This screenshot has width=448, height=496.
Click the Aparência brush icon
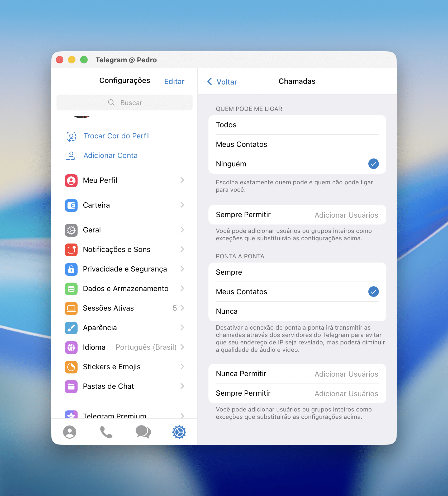pos(71,328)
